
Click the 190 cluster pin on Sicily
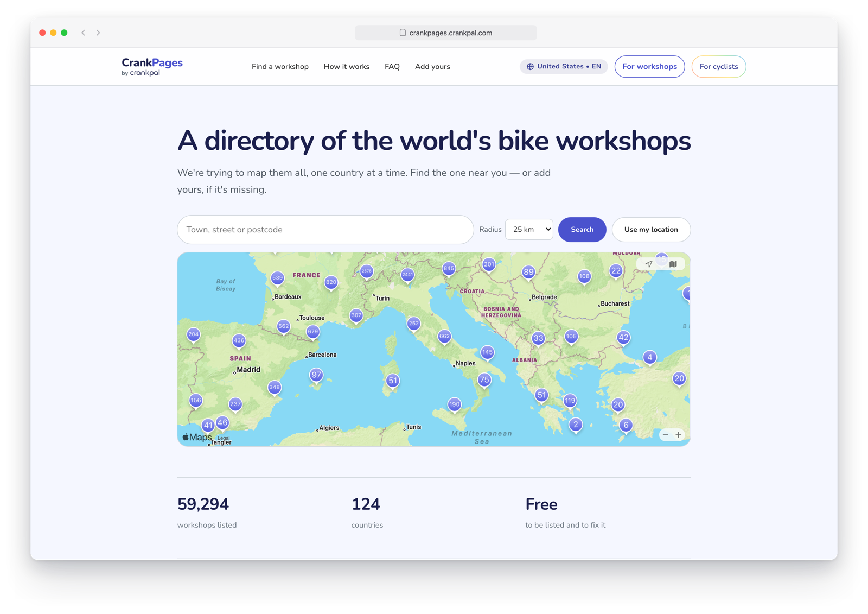[454, 404]
